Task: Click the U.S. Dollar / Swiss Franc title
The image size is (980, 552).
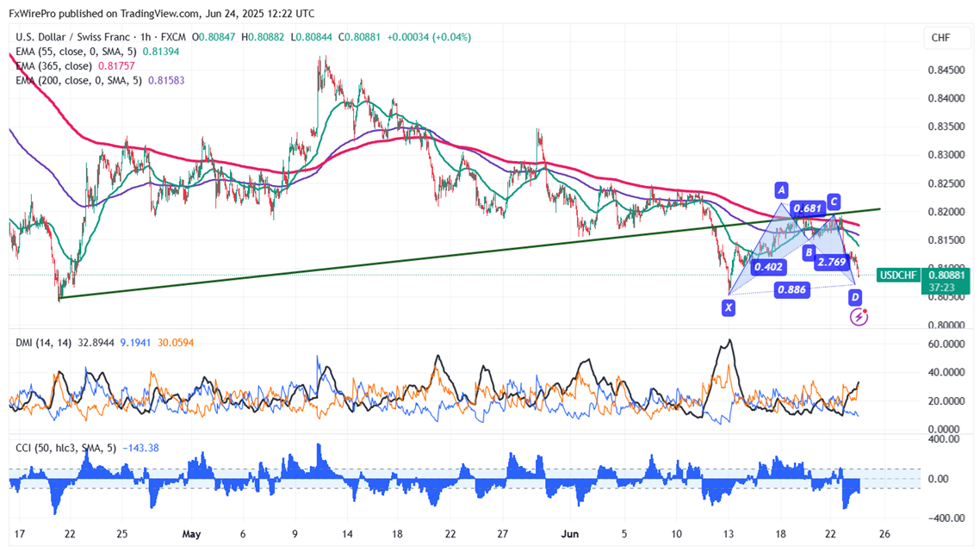Action: click(72, 37)
